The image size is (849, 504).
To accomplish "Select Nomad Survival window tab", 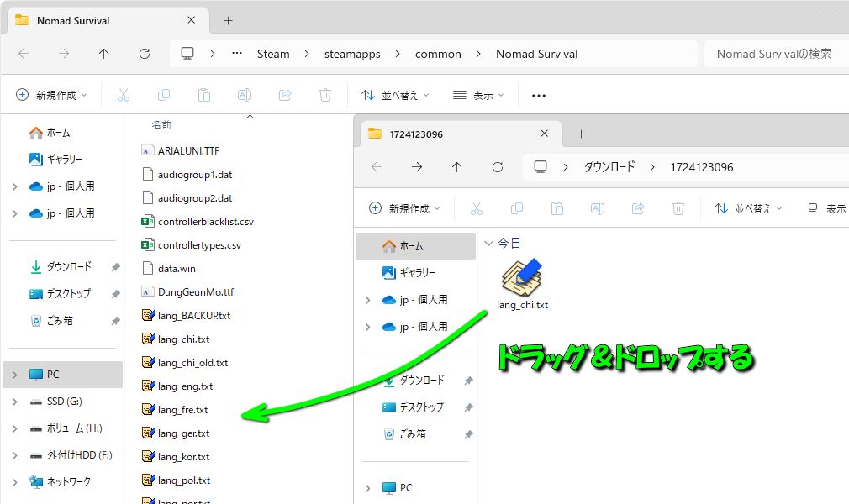I will point(108,20).
